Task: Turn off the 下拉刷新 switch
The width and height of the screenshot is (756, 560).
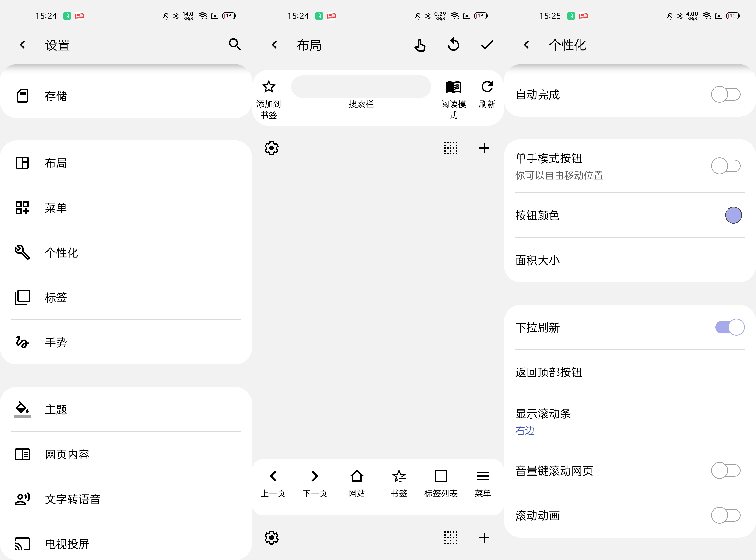Action: 730,327
